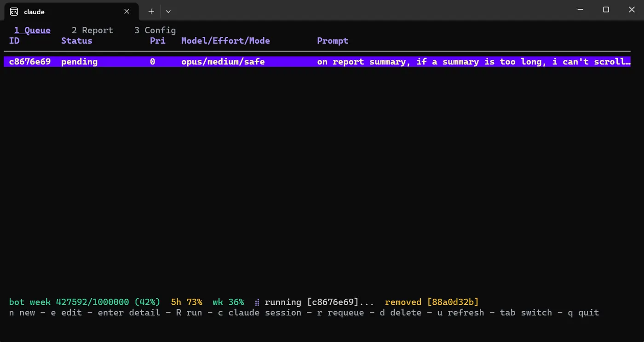This screenshot has height=342, width=644.
Task: Click the spinner icon before running
Action: point(257,302)
